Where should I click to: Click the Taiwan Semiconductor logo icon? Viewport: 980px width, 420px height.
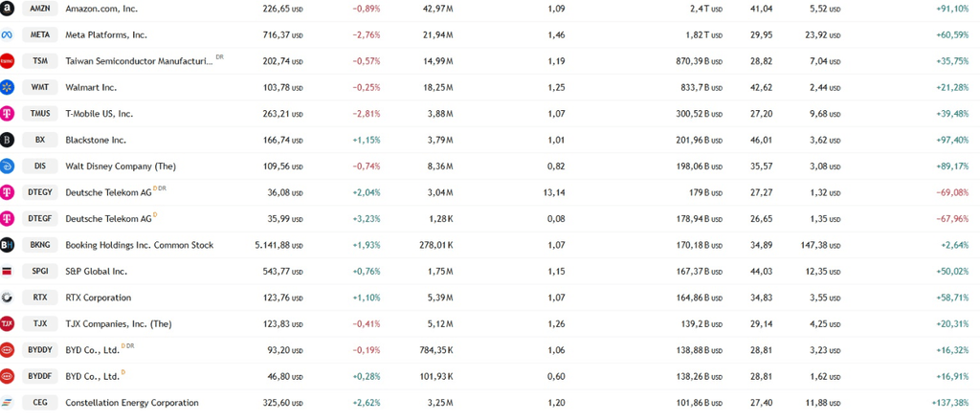pos(8,61)
